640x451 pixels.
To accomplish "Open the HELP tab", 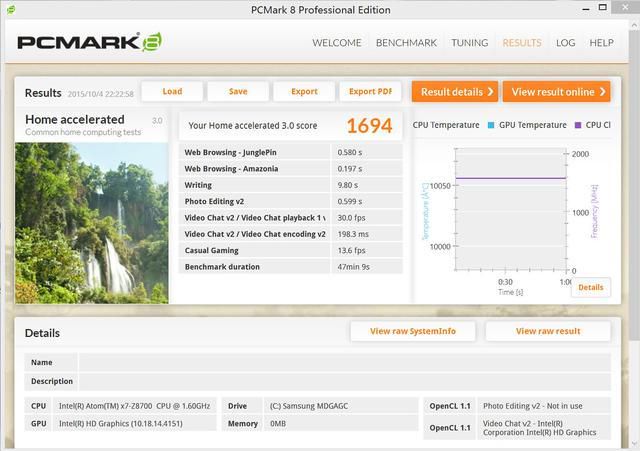I will [x=601, y=43].
